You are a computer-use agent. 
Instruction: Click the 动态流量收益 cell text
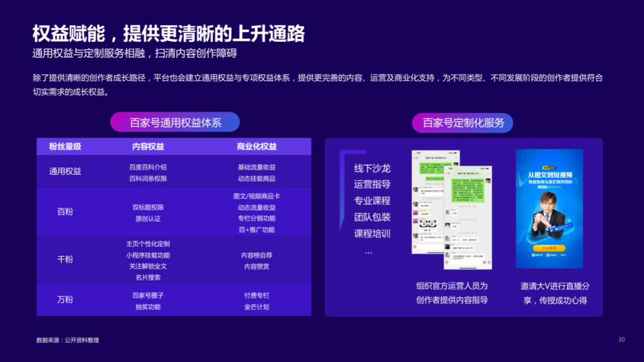point(256,208)
